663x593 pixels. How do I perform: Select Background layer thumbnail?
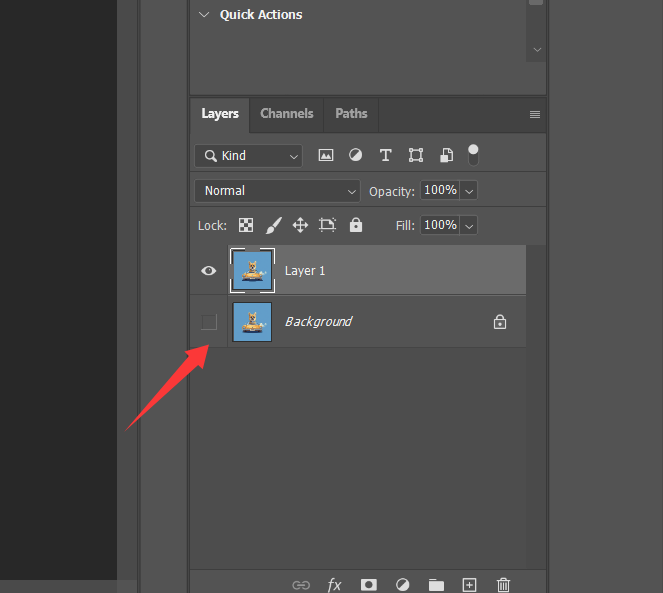tap(252, 322)
